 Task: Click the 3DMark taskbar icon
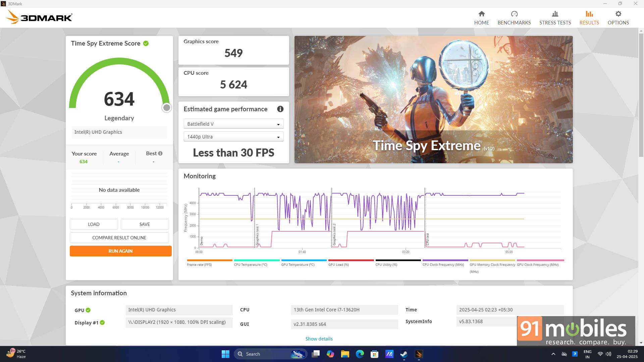pos(419,354)
